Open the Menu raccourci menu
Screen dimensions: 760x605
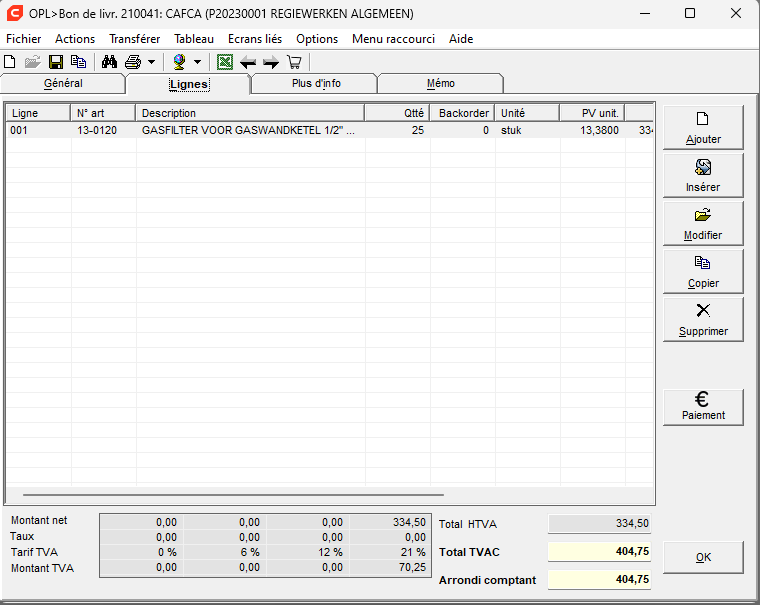coord(394,39)
